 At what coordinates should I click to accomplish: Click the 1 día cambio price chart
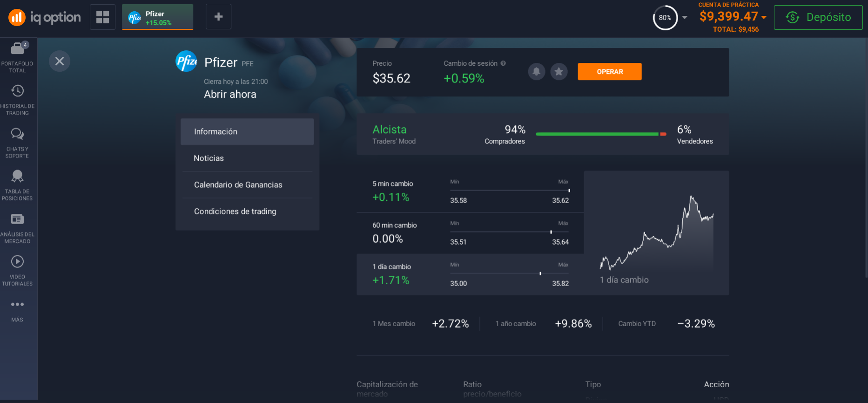[x=656, y=233]
